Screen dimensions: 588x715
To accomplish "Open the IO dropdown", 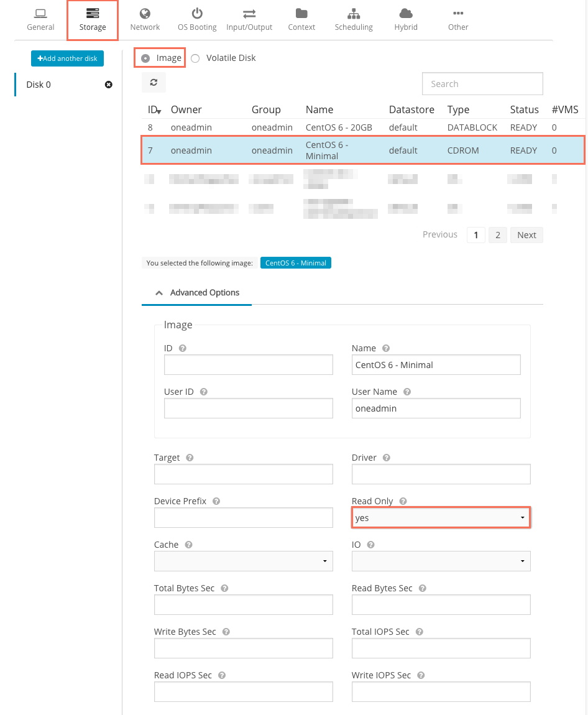I will [x=441, y=561].
